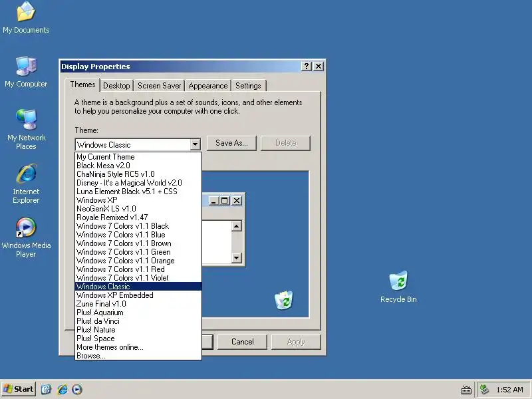This screenshot has width=532, height=399.
Task: Launch Internet Explorer from desktop
Action: click(26, 184)
